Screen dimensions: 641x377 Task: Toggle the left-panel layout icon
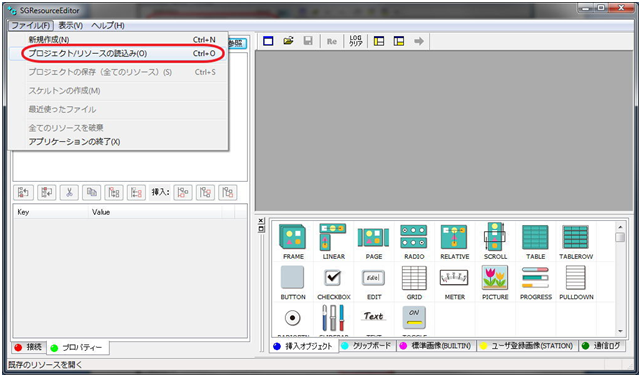[379, 41]
